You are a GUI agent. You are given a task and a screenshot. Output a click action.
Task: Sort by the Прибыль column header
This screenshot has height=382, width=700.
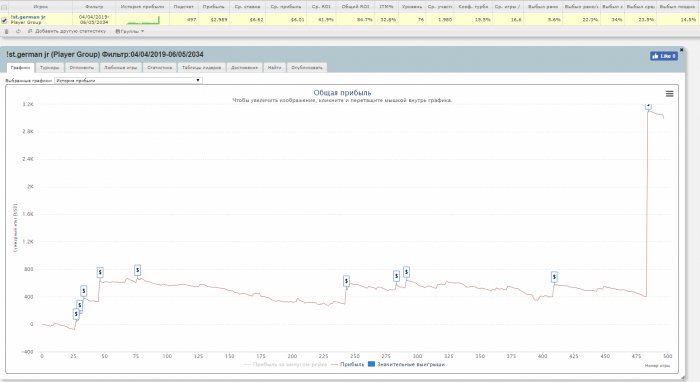213,7
